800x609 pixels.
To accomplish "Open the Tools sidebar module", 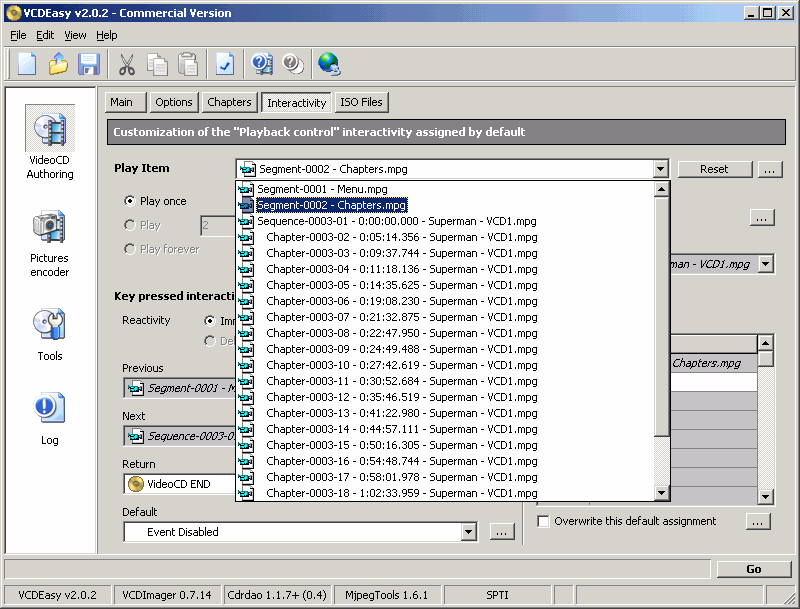I will (x=49, y=333).
